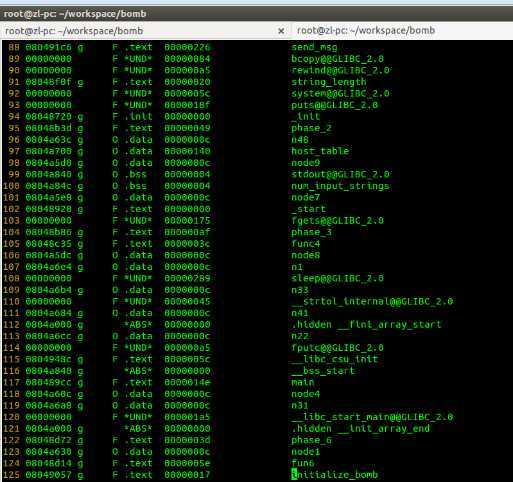The width and height of the screenshot is (513, 482).
Task: Click the phase_6 symbol entry
Action: click(311, 440)
